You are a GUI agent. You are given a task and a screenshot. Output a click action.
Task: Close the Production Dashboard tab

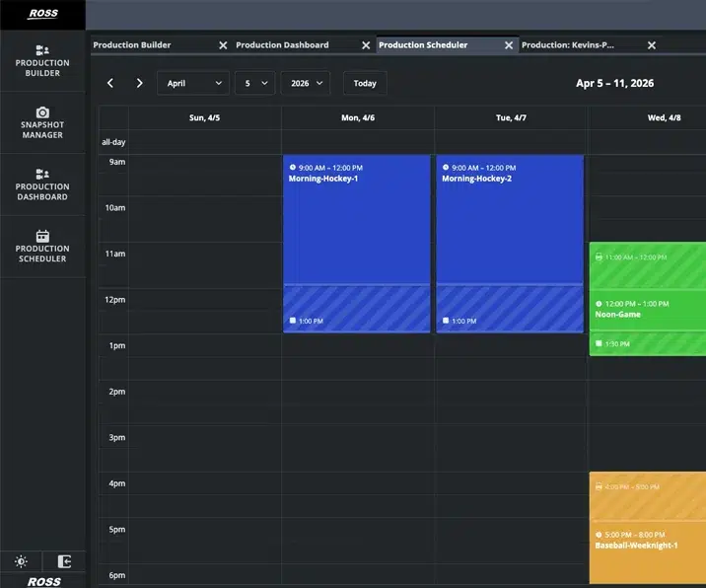coord(366,45)
